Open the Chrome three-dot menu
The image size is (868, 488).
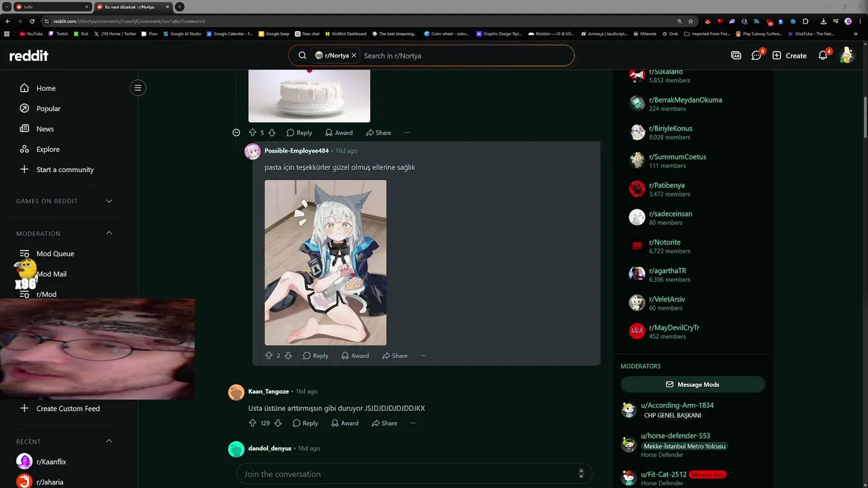tap(861, 21)
